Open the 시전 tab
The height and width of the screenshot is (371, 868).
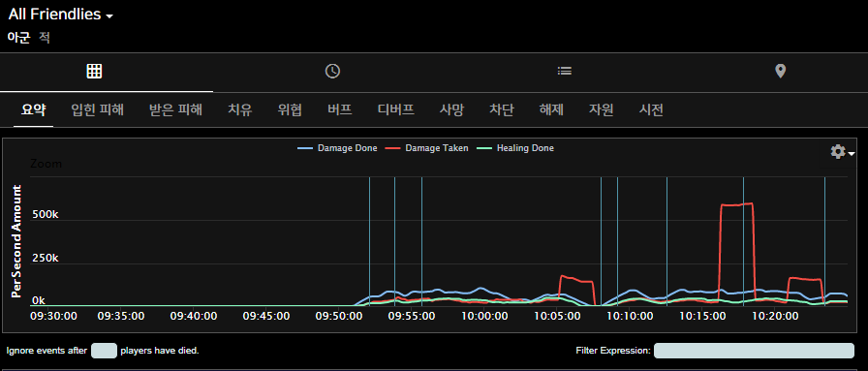click(651, 109)
